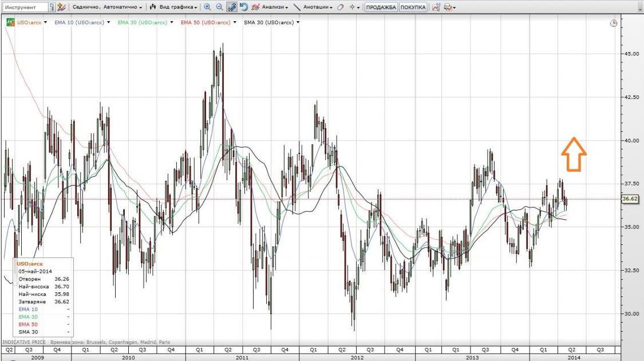
Task: Expand the USO:arcx series dropdown arrow
Action: click(x=45, y=22)
